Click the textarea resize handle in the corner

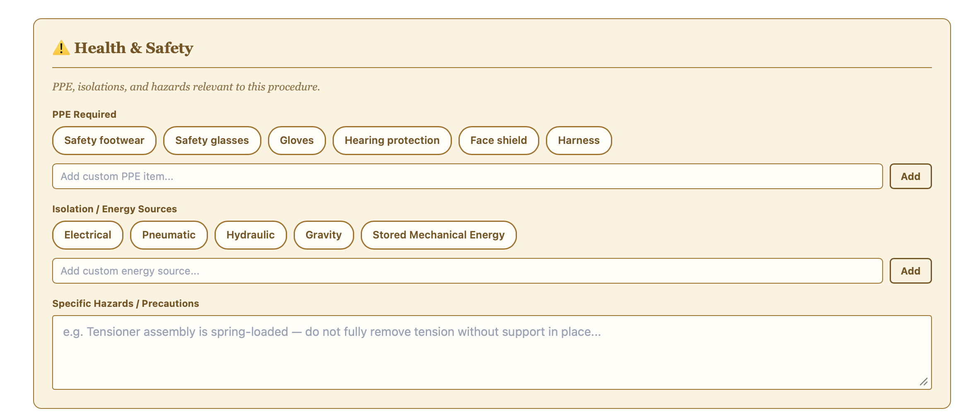(924, 382)
